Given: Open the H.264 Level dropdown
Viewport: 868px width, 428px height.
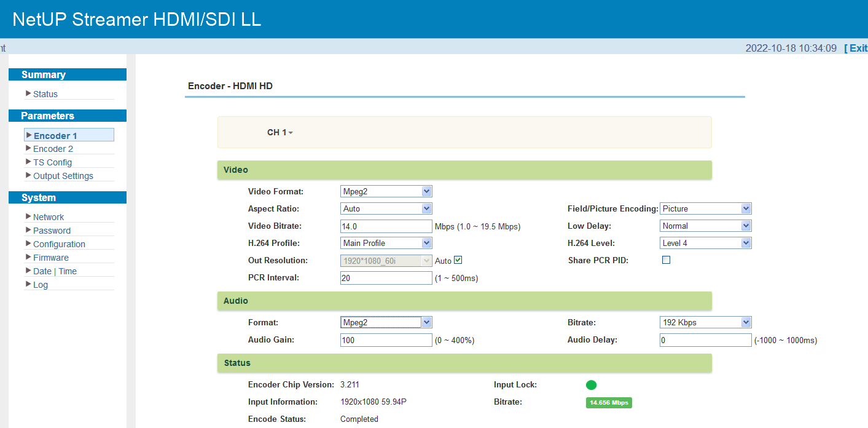Looking at the screenshot, I should pos(706,243).
